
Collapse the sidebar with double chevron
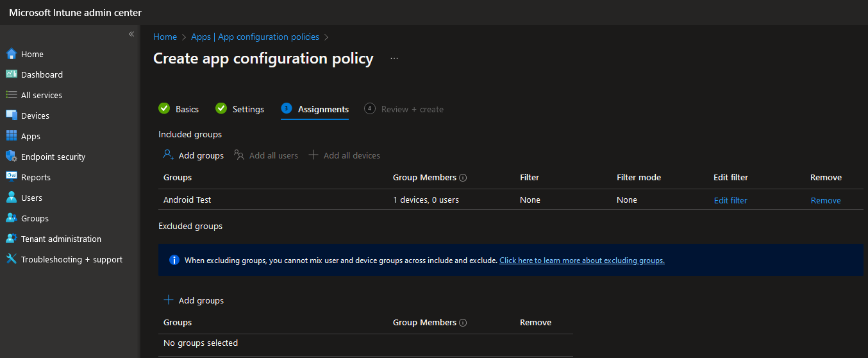(x=131, y=34)
